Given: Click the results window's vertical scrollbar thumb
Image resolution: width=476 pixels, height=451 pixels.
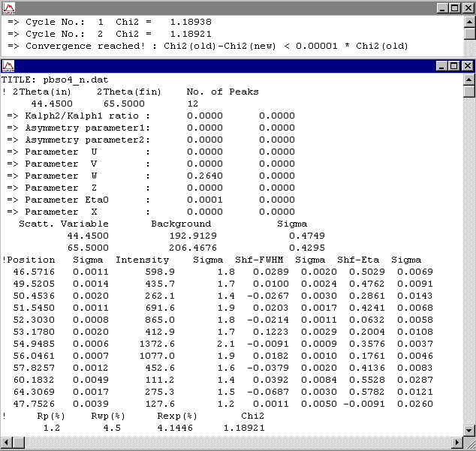Looking at the screenshot, I should 469,92.
